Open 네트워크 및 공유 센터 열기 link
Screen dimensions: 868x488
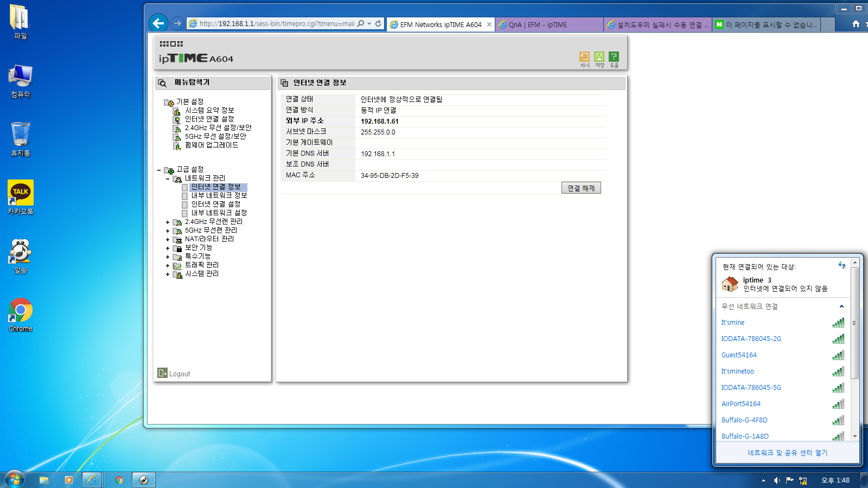pos(787,453)
